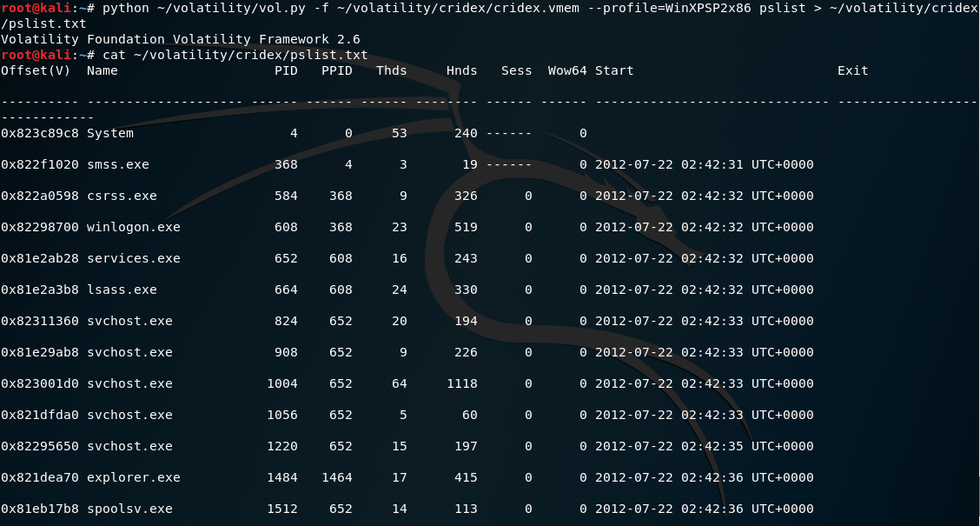The image size is (980, 526).
Task: Click the smss.exe process name
Action: 120,164
